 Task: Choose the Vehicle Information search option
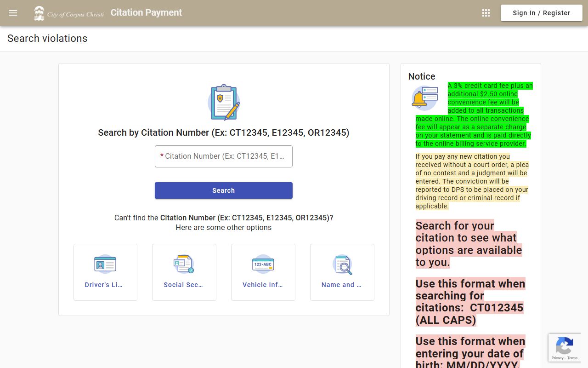tap(263, 272)
